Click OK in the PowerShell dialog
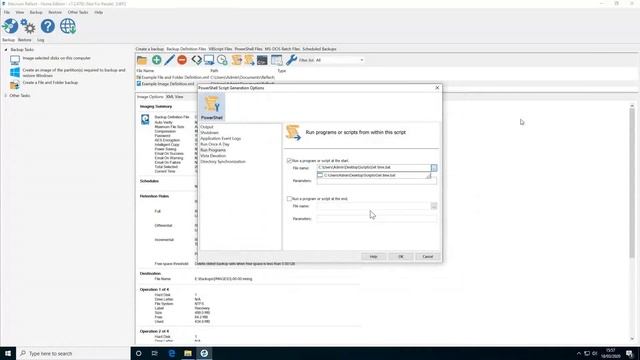Screen dimensions: 640x360 coord(401,256)
